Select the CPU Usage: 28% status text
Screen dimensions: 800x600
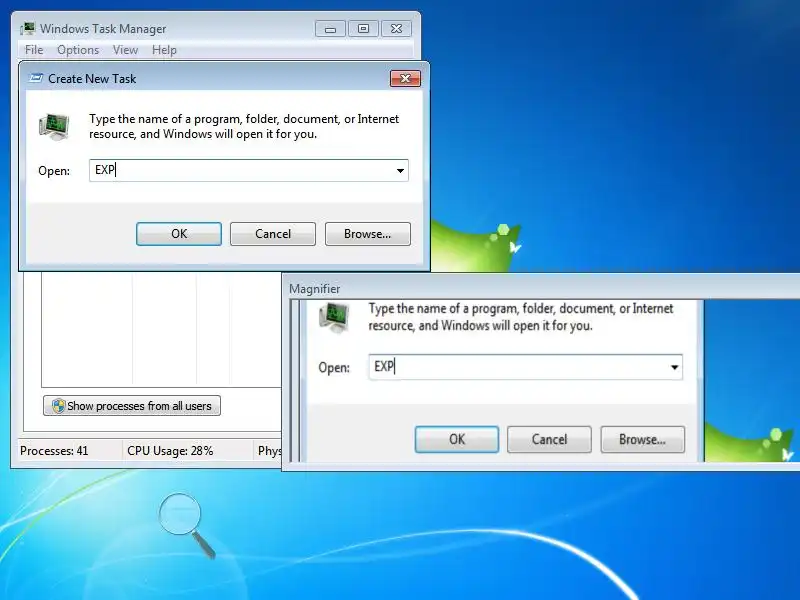click(x=170, y=451)
